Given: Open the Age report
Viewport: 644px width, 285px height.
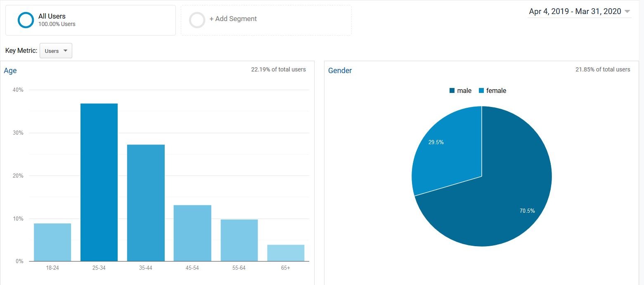Looking at the screenshot, I should tap(10, 70).
